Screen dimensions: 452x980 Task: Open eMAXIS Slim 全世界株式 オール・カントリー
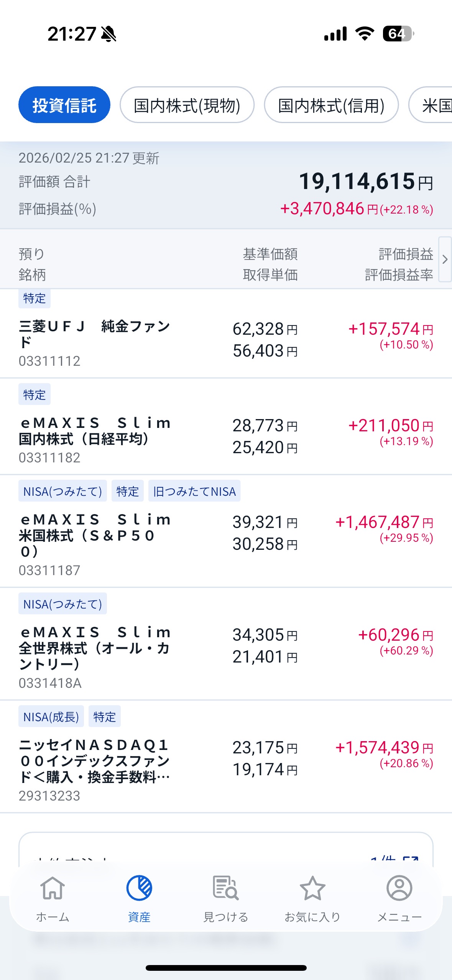point(95,648)
